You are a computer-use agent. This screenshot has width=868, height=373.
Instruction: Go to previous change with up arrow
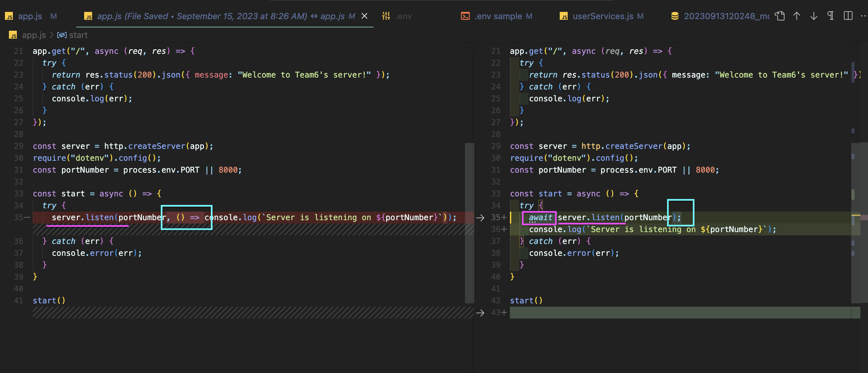pyautogui.click(x=797, y=16)
